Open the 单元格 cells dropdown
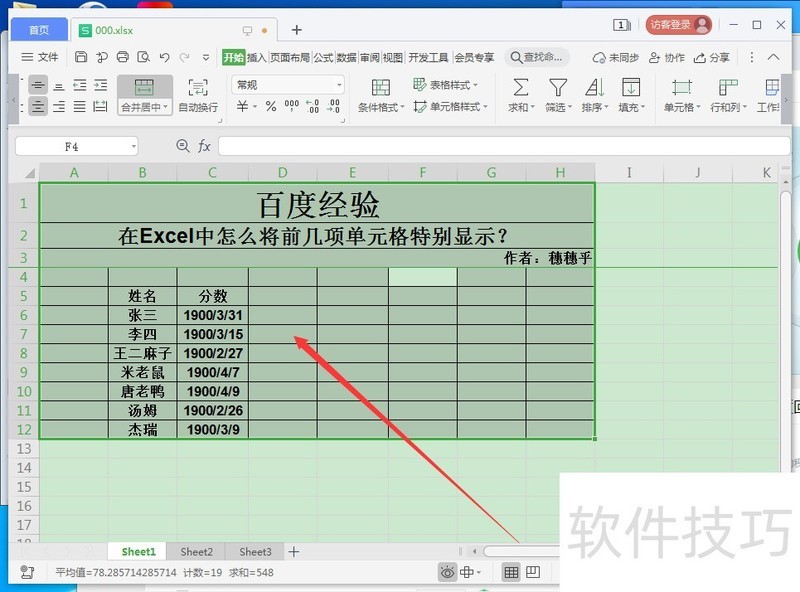This screenshot has height=592, width=800. pyautogui.click(x=682, y=95)
